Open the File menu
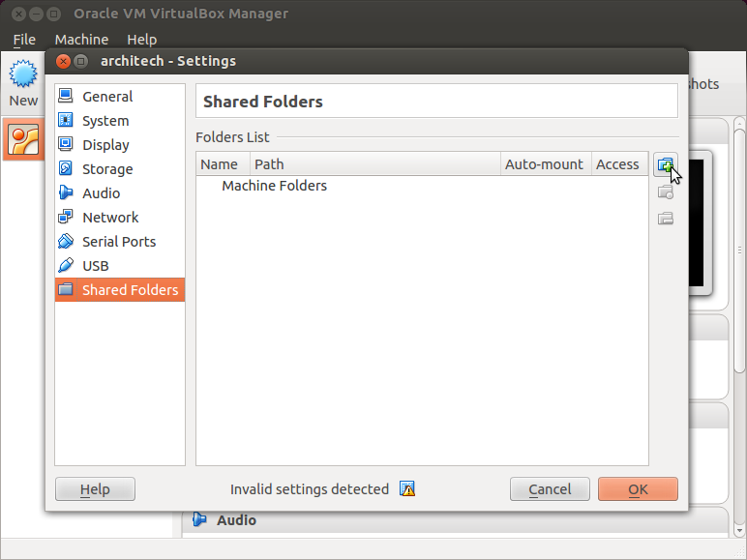Screen dimensions: 747x560 pyautogui.click(x=24, y=40)
